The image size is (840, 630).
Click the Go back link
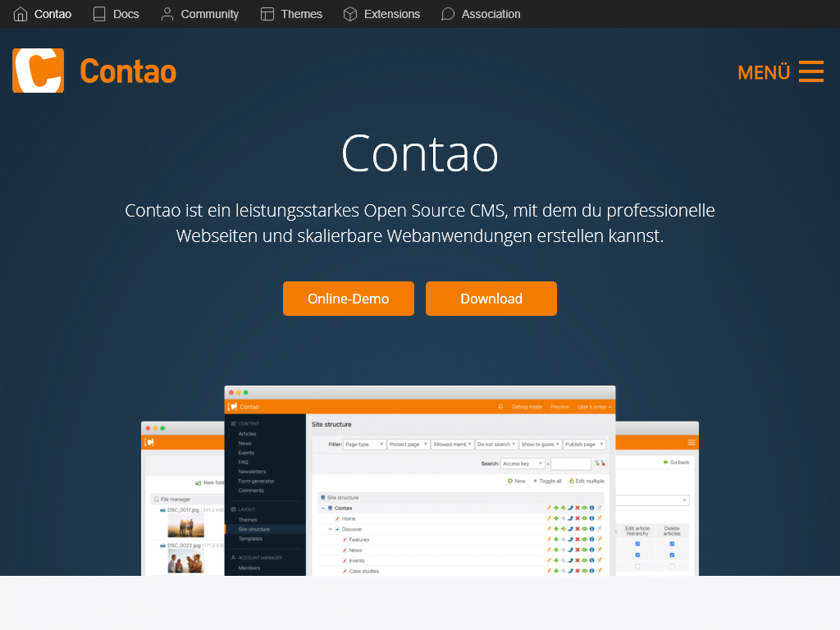679,463
